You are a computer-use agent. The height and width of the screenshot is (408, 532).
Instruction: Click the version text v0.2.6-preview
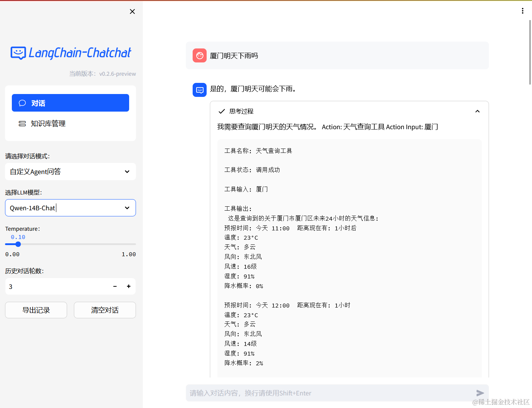(x=118, y=74)
